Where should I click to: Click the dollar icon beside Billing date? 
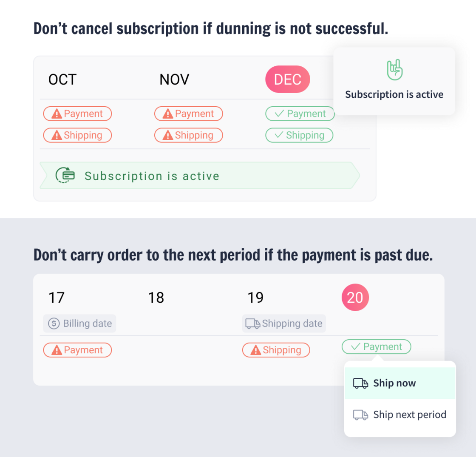point(54,324)
